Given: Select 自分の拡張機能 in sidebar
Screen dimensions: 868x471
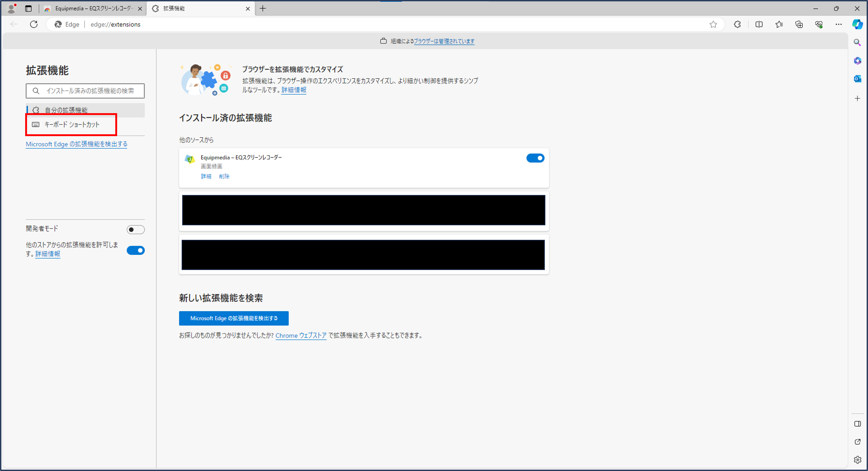Looking at the screenshot, I should pyautogui.click(x=85, y=110).
